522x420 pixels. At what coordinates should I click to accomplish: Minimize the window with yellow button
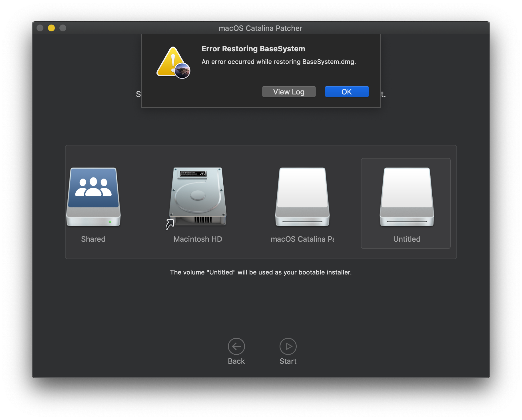(51, 28)
